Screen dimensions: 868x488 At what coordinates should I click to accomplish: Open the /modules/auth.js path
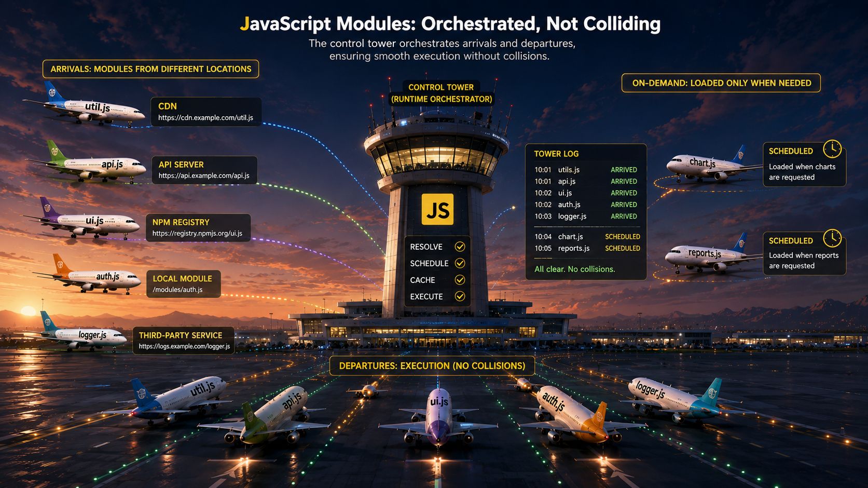pyautogui.click(x=177, y=290)
